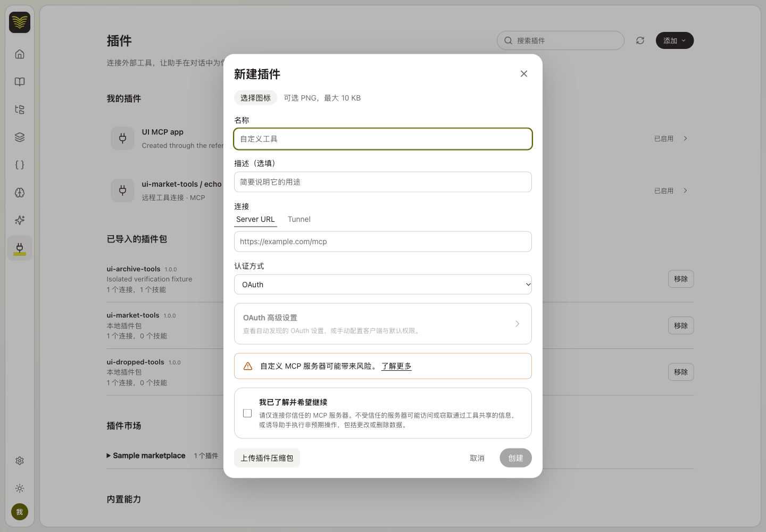Open the brain icon in sidebar
Viewport: 766px width, 532px height.
(20, 193)
